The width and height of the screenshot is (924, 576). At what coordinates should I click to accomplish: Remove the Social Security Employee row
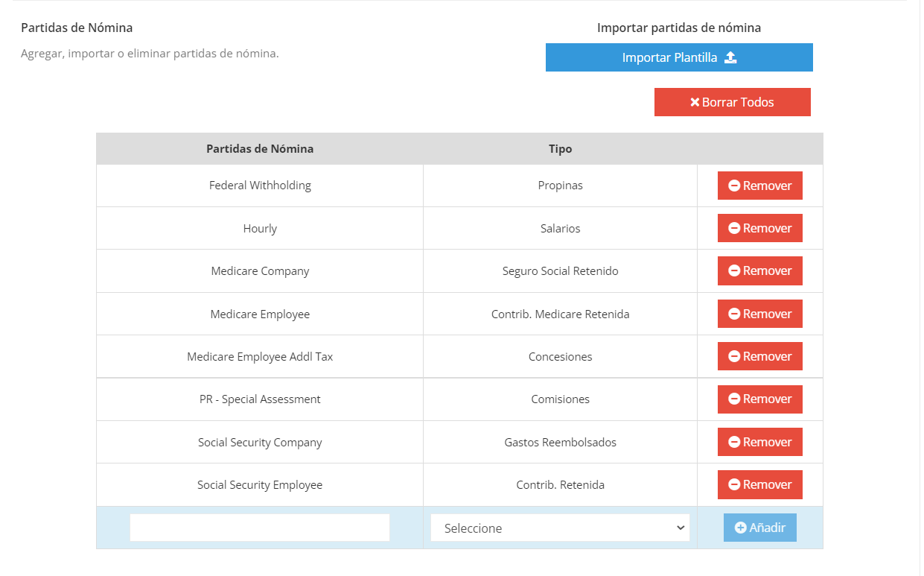pyautogui.click(x=760, y=484)
